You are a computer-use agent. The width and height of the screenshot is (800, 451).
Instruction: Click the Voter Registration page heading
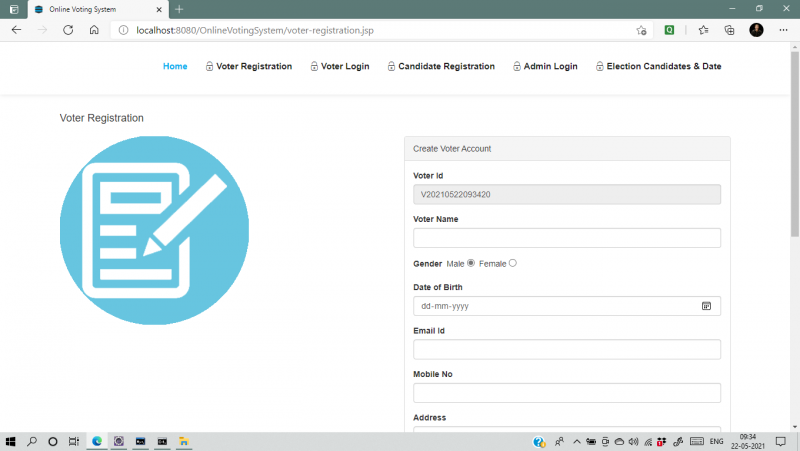(x=102, y=118)
